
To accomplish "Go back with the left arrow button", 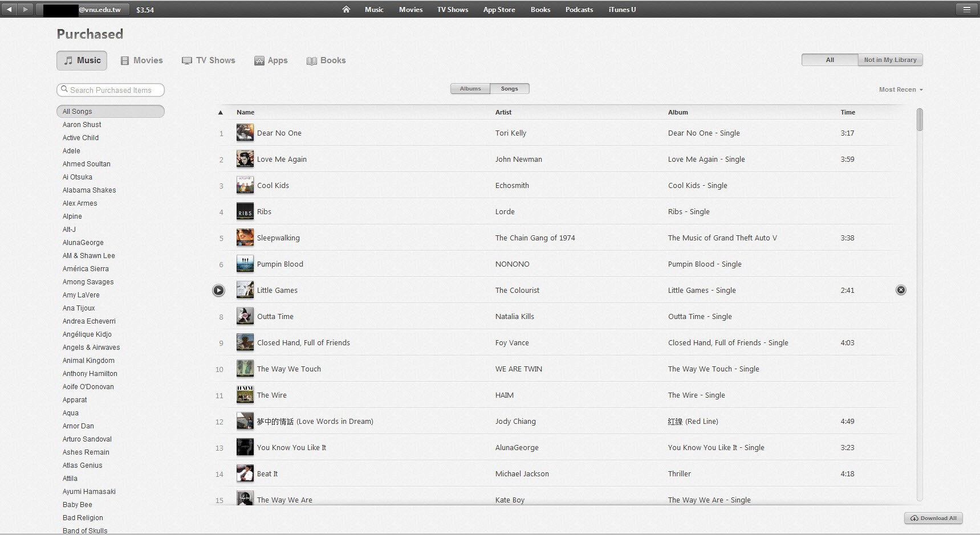I will 9,9.
